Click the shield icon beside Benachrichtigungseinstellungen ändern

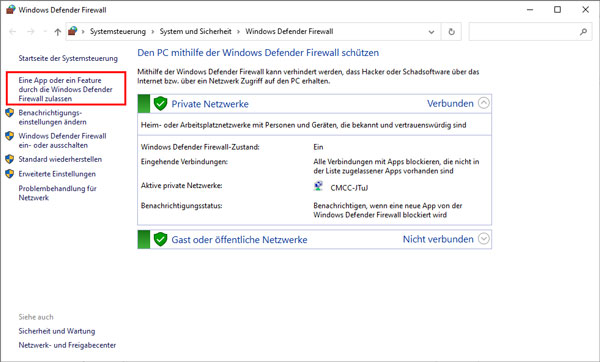[10, 113]
